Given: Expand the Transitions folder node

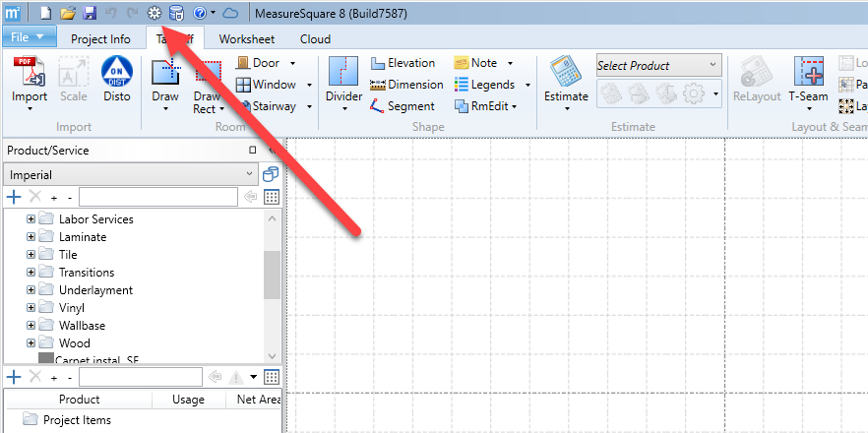Looking at the screenshot, I should click(x=31, y=273).
